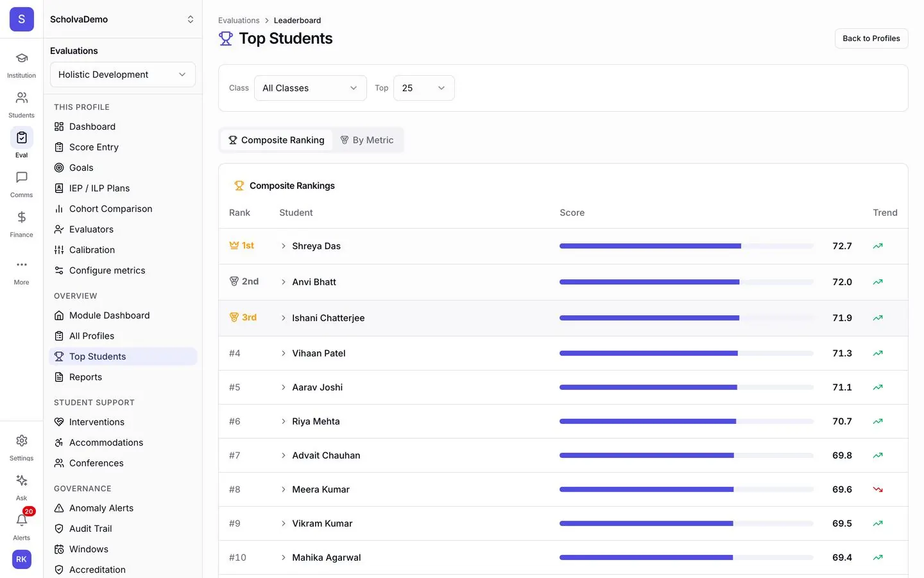
Task: Click the downward trend icon for Meera Kumar
Action: (878, 489)
